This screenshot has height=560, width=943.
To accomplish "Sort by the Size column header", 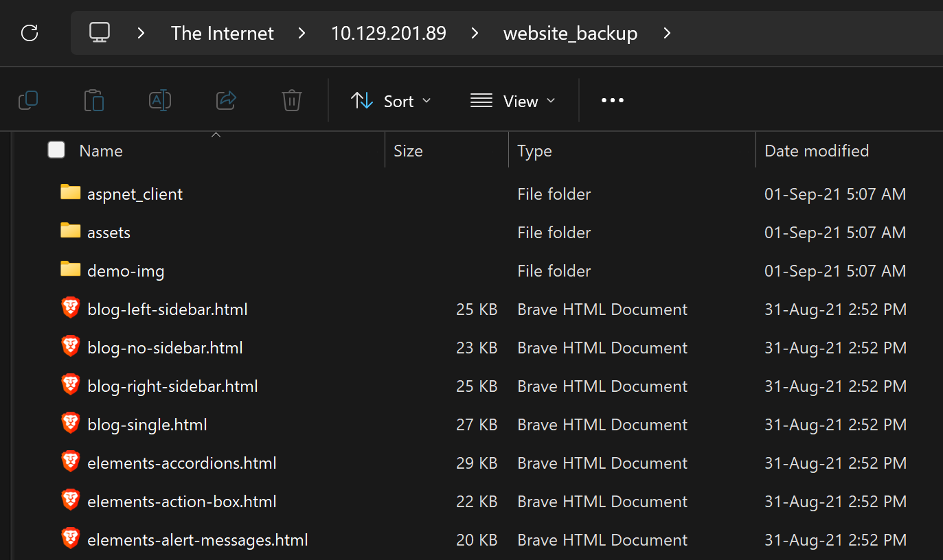I will click(x=408, y=150).
